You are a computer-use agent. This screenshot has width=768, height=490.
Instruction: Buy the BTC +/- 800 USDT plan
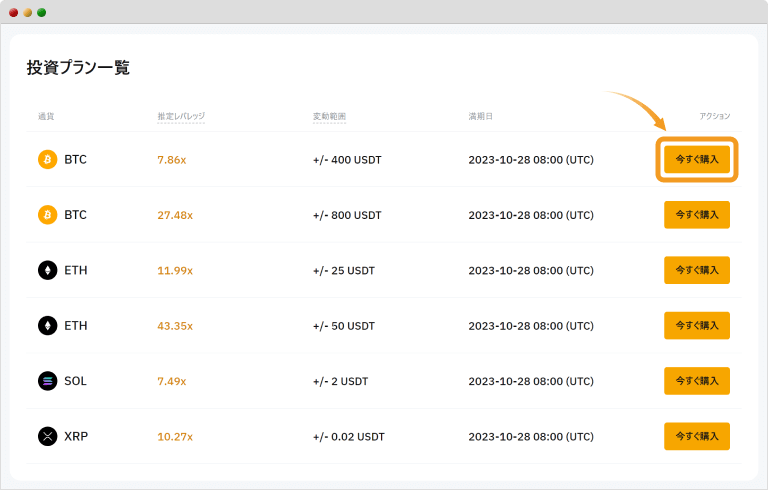click(696, 215)
